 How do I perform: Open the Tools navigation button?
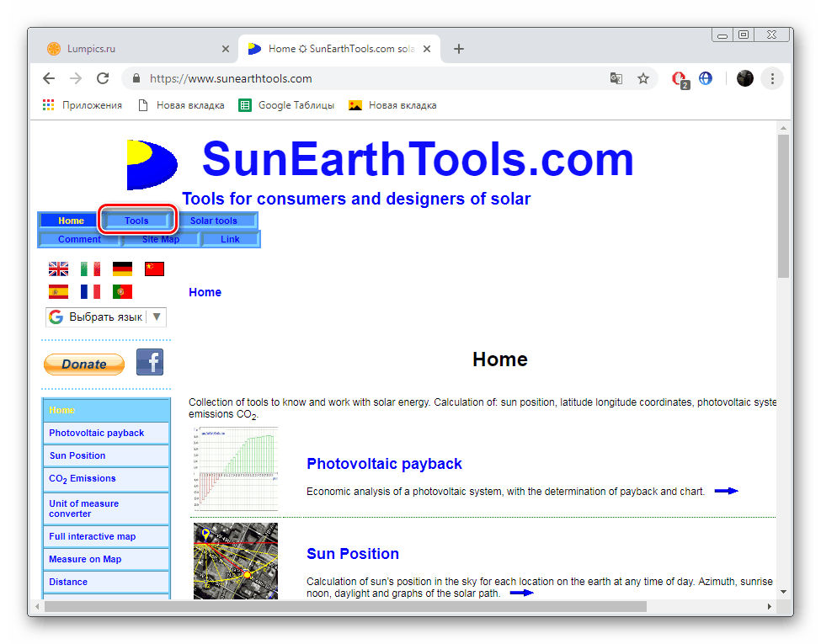point(136,221)
